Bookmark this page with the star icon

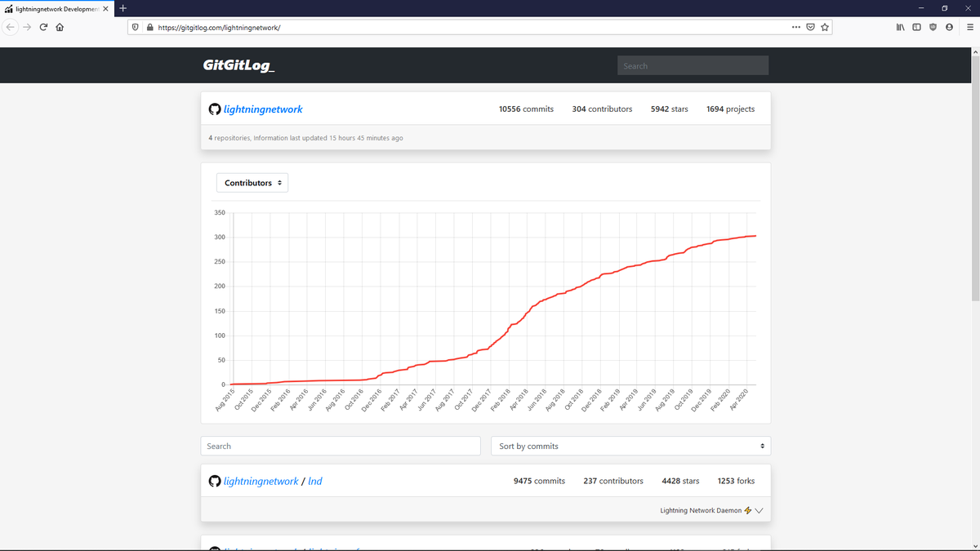[825, 27]
